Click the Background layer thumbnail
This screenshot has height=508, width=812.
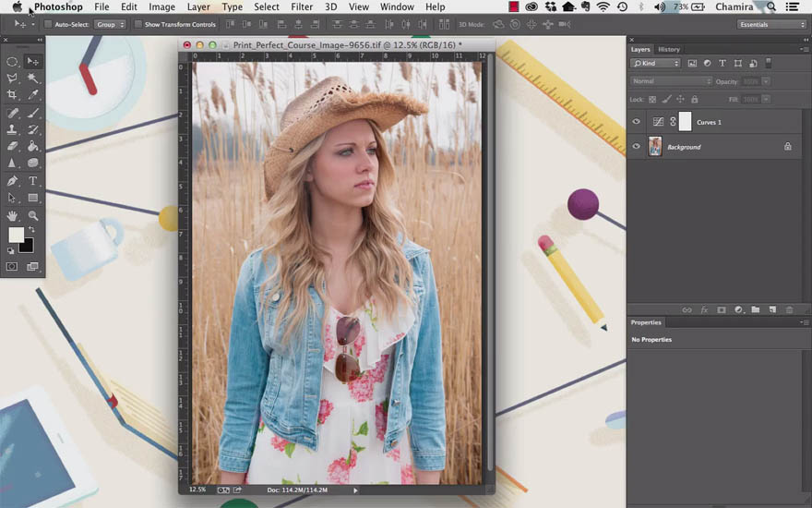(655, 147)
